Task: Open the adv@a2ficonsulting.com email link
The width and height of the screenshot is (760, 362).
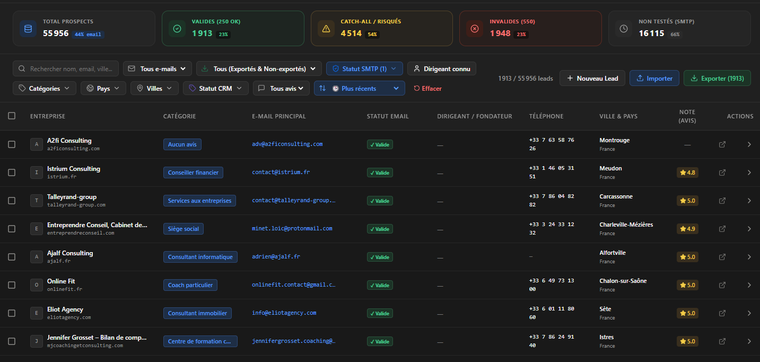Action: pos(287,144)
